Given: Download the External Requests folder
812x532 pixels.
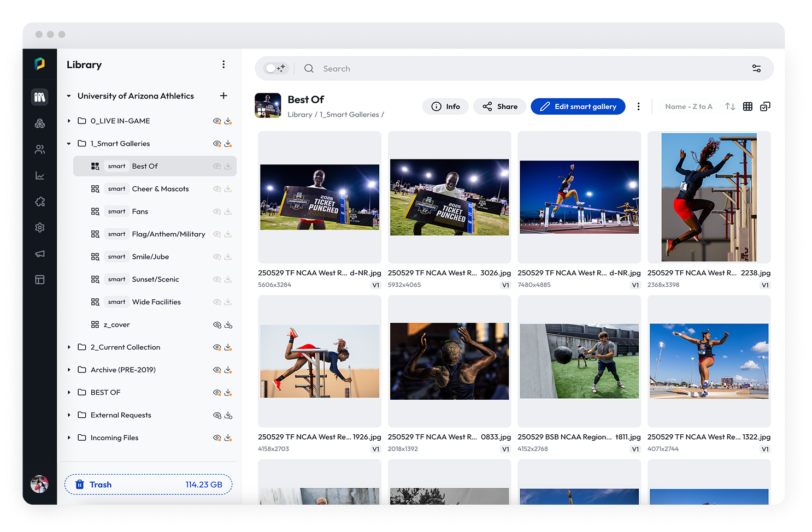Looking at the screenshot, I should click(x=228, y=416).
